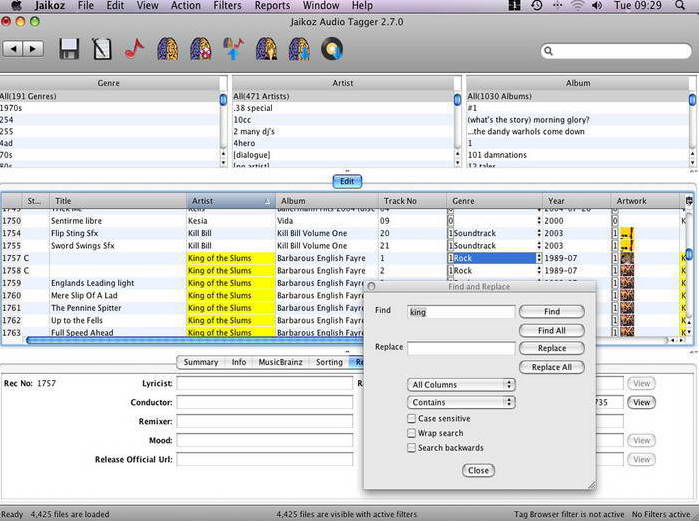The width and height of the screenshot is (699, 521).
Task: Click the Time Machine icon in menu bar
Action: [x=537, y=5]
